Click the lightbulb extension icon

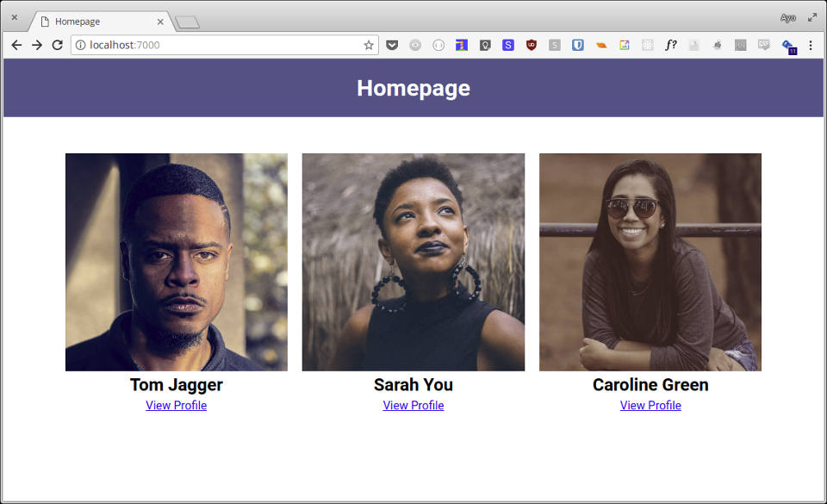click(x=485, y=46)
